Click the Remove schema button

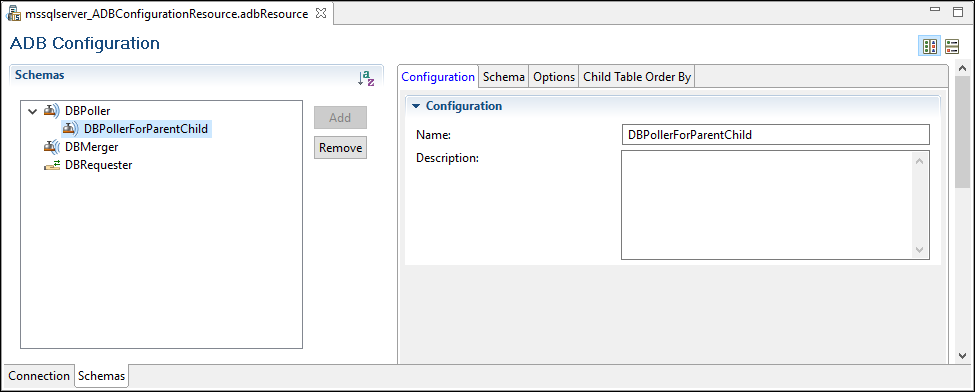(340, 148)
